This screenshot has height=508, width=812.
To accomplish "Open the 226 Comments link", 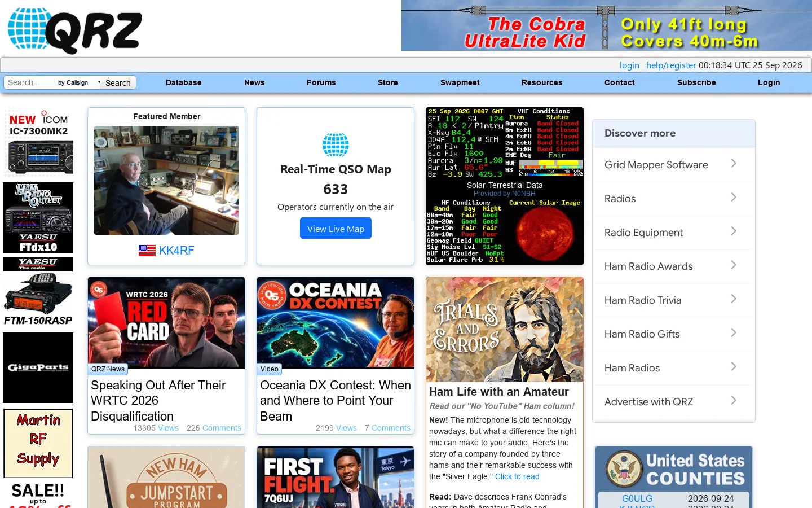I will point(214,428).
